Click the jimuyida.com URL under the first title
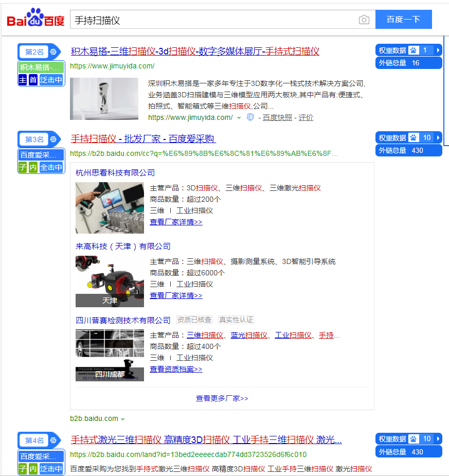This screenshot has width=449, height=476. coord(112,66)
